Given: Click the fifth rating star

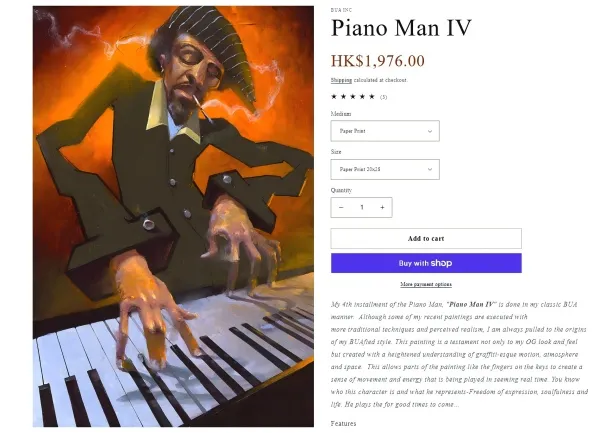Looking at the screenshot, I should pyautogui.click(x=372, y=97).
